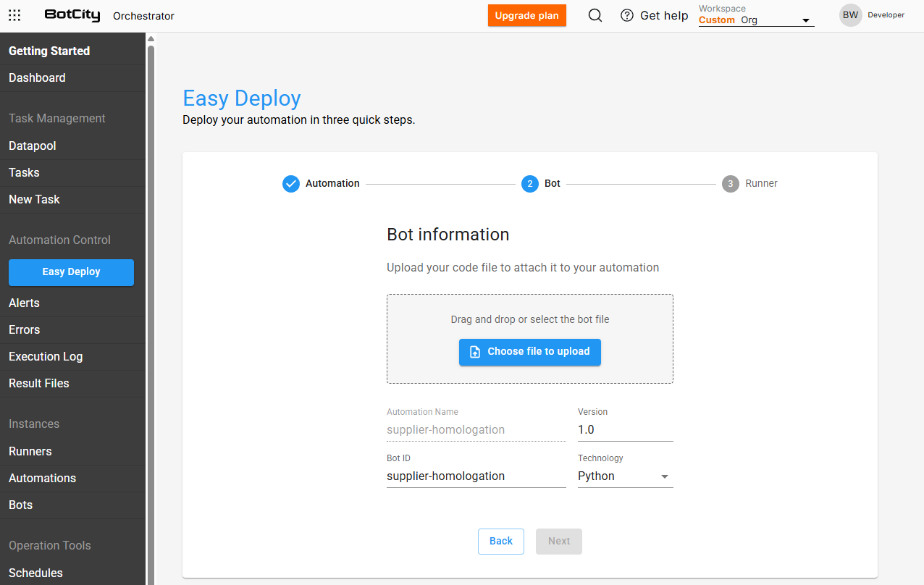Click the Back button

pyautogui.click(x=501, y=542)
